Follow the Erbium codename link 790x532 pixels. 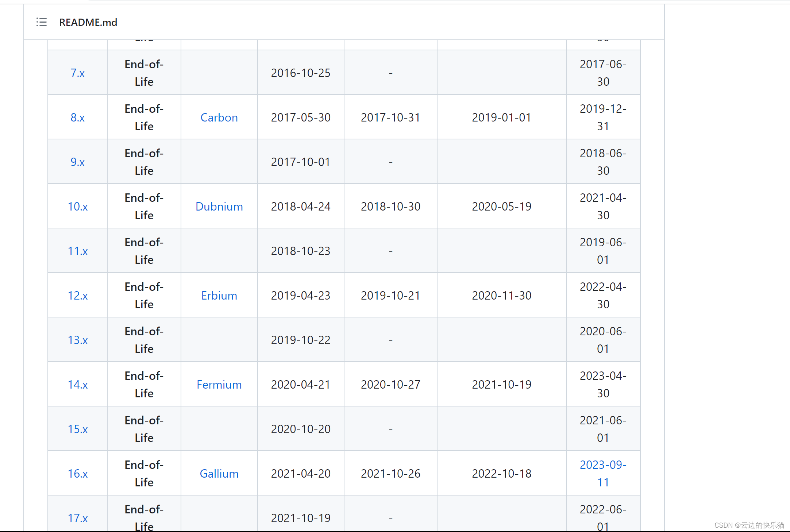click(219, 296)
